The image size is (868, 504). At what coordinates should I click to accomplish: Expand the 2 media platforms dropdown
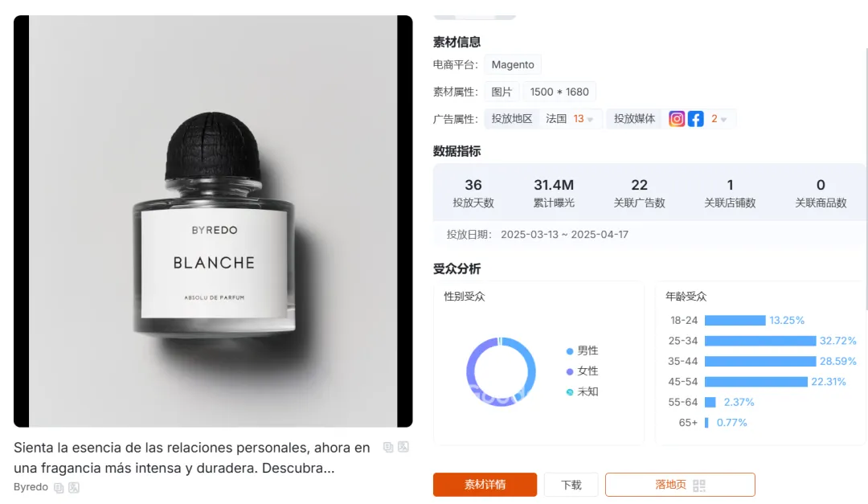click(719, 118)
